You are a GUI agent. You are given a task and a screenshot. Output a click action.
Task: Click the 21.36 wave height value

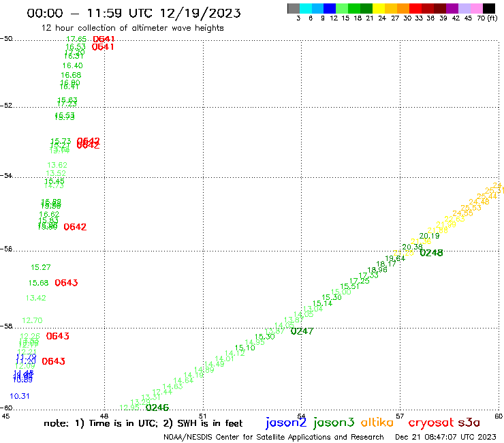(x=421, y=241)
